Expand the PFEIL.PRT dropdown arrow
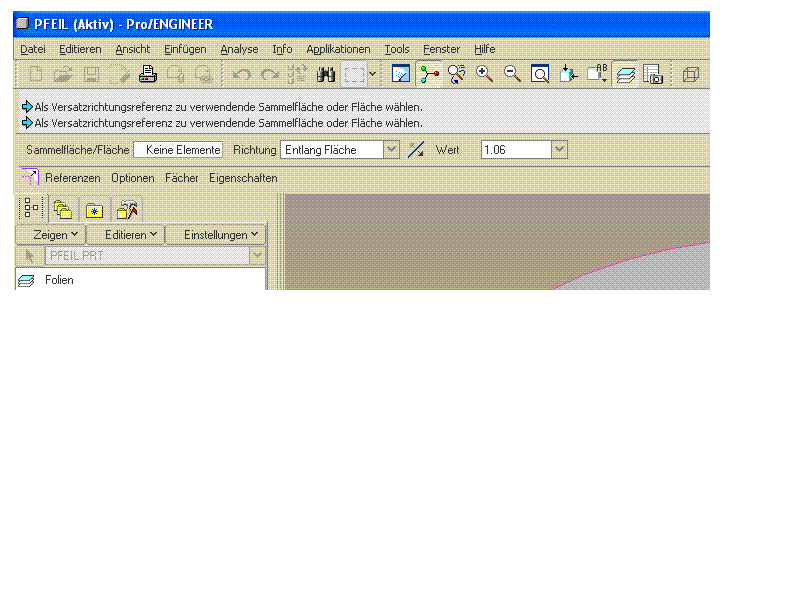This screenshot has width=800, height=600. (258, 256)
